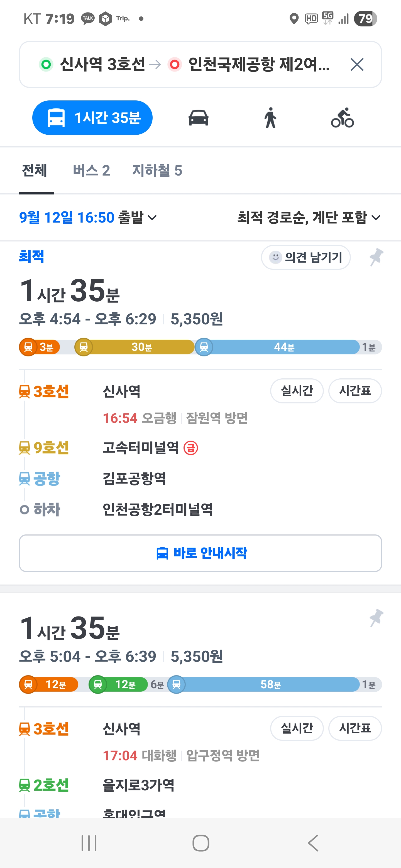Select the bicycle route icon
The width and height of the screenshot is (401, 868).
(342, 118)
